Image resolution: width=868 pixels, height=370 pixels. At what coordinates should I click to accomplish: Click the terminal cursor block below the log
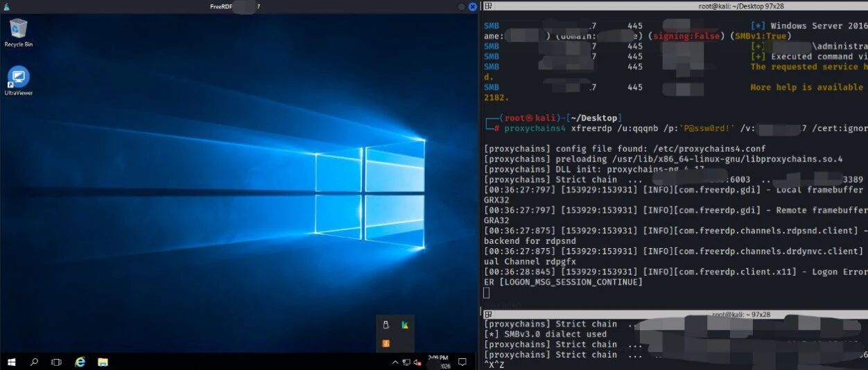(x=487, y=292)
